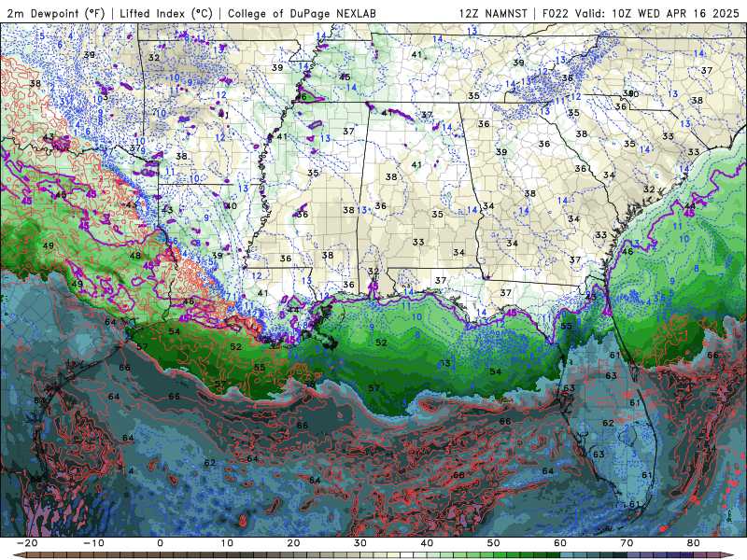The width and height of the screenshot is (747, 560).
Task: Click the black dewpoint value 48 in east Texas
Action: coord(135,256)
